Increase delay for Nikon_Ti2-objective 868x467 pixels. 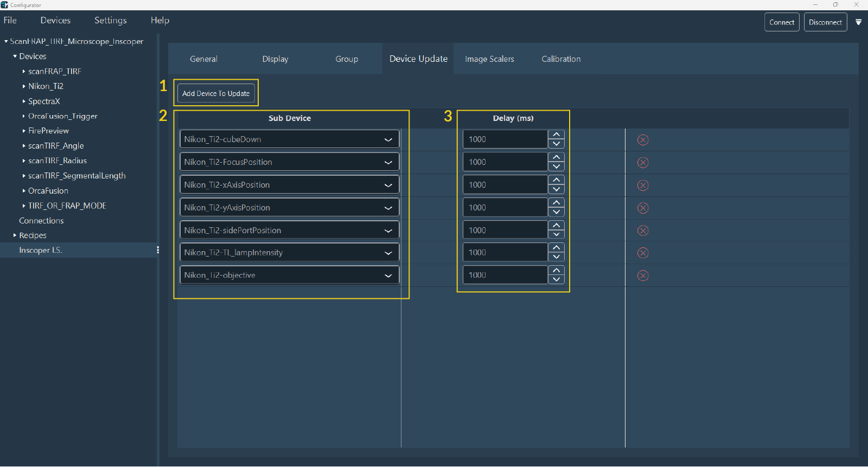pyautogui.click(x=556, y=270)
